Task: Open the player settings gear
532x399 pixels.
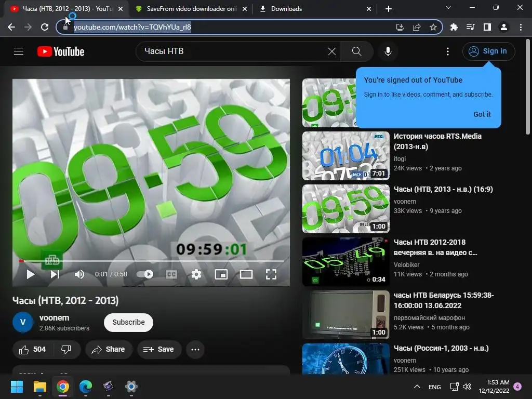Action: [x=196, y=274]
